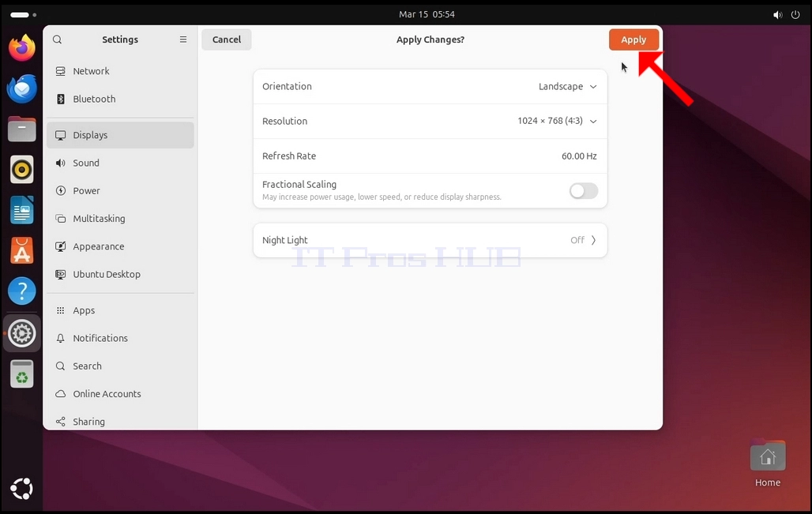This screenshot has height=514, width=812.
Task: Open the Files manager from the dock
Action: tap(22, 129)
